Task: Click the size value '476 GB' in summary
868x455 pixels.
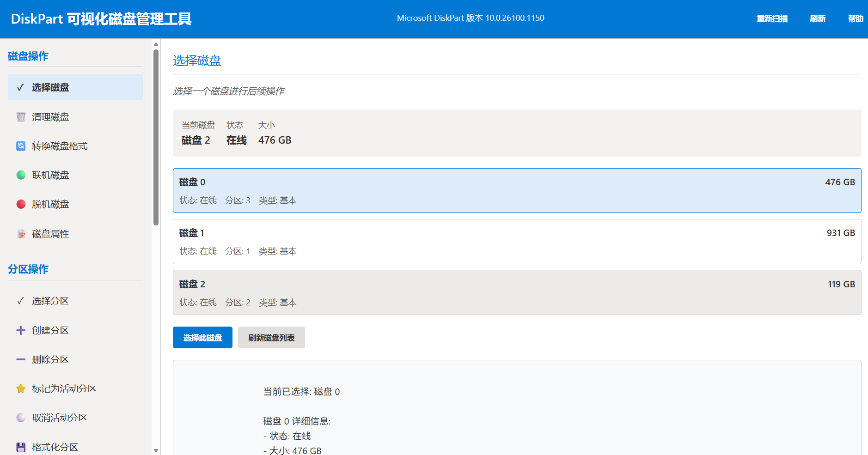Action: click(275, 140)
